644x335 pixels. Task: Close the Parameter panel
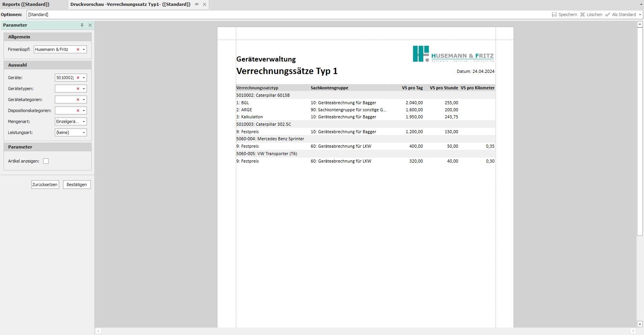[x=90, y=25]
